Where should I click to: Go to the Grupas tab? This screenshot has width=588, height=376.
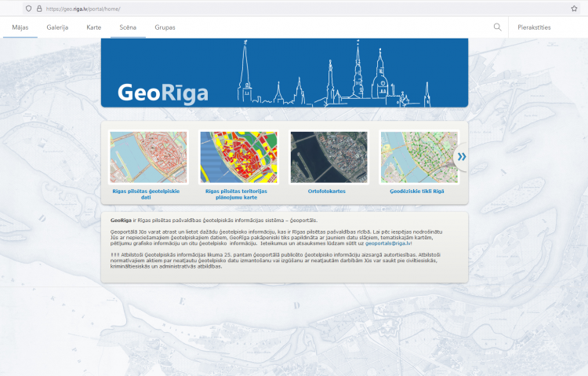coord(165,27)
